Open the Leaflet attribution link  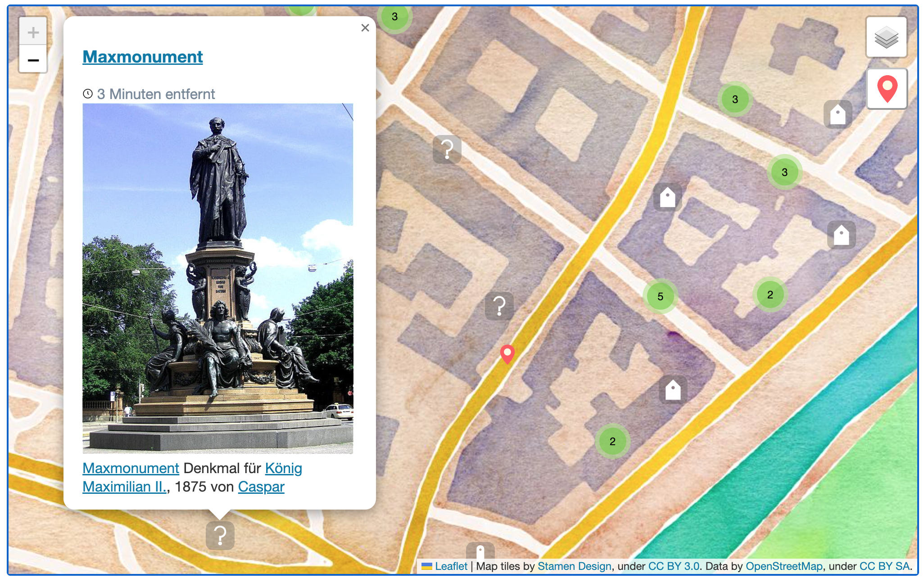[x=451, y=566]
